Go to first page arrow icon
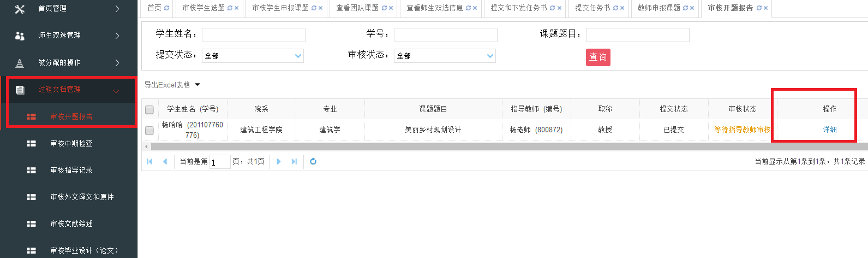The image size is (868, 258). click(x=149, y=161)
